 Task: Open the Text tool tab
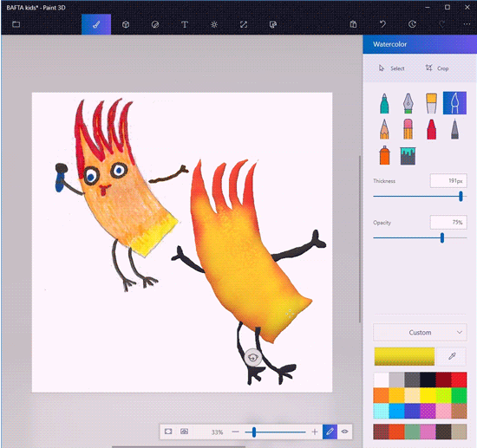point(185,24)
